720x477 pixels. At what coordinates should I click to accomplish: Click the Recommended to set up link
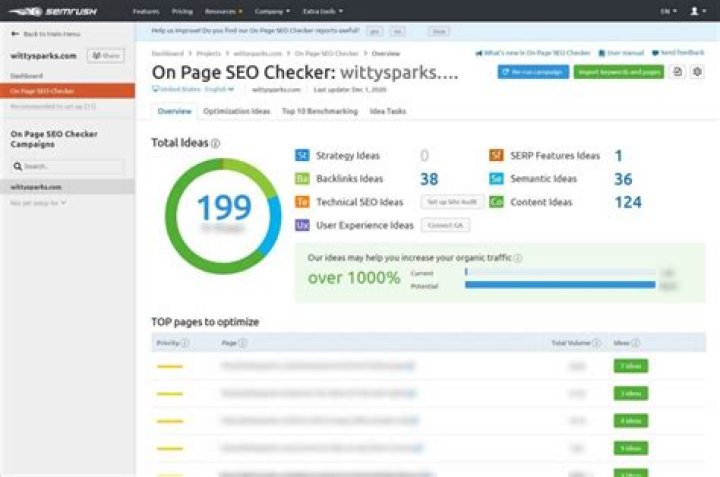[x=53, y=107]
